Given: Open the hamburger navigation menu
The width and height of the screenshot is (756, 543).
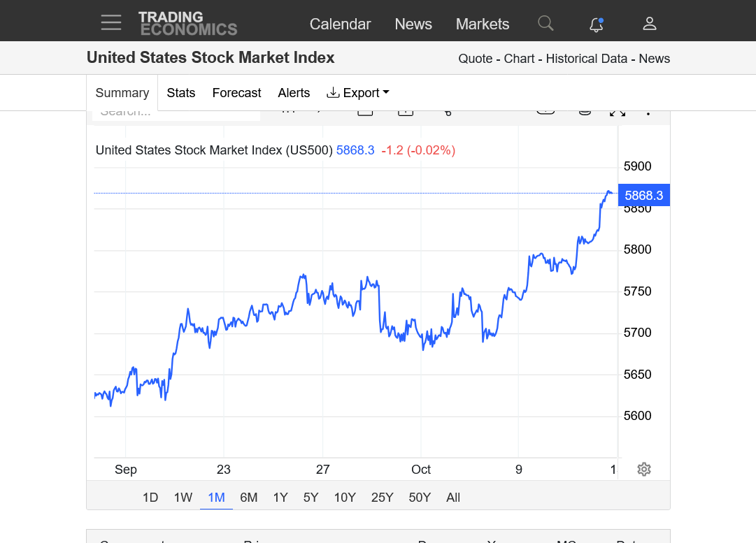Looking at the screenshot, I should (111, 22).
